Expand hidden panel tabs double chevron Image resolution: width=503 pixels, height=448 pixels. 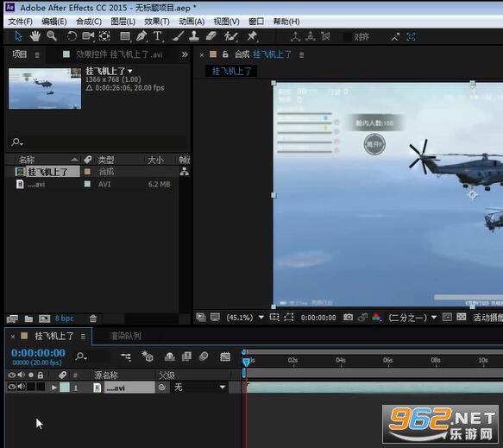(185, 54)
